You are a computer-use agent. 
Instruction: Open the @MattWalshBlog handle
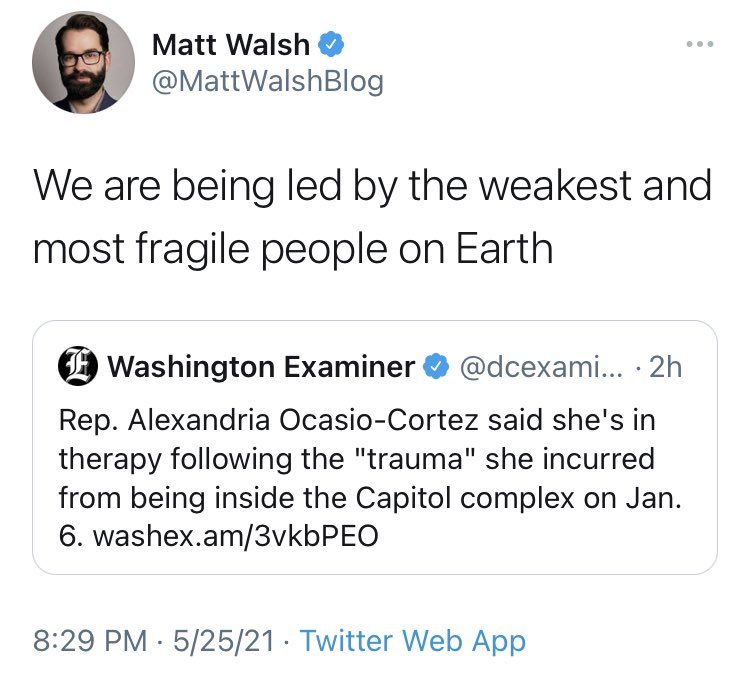click(x=268, y=81)
